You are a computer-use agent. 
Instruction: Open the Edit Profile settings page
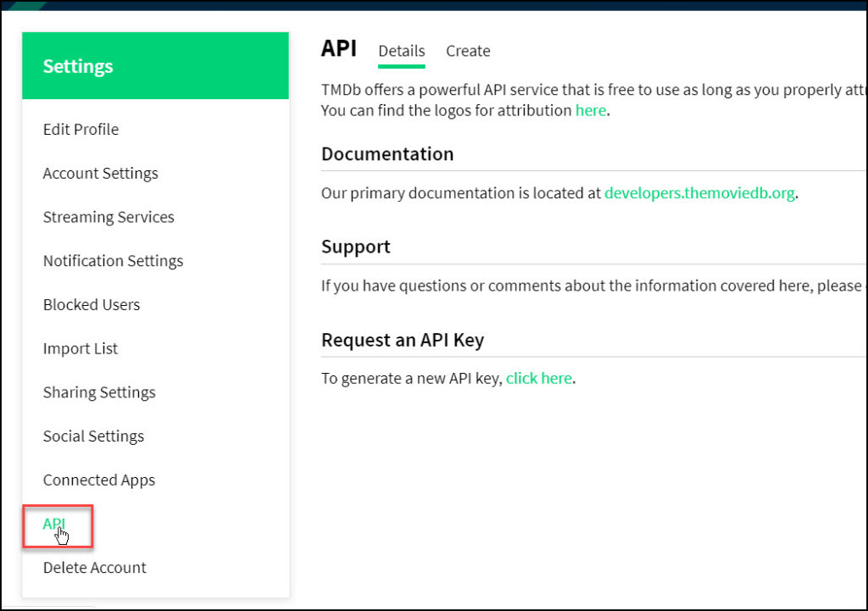[81, 129]
